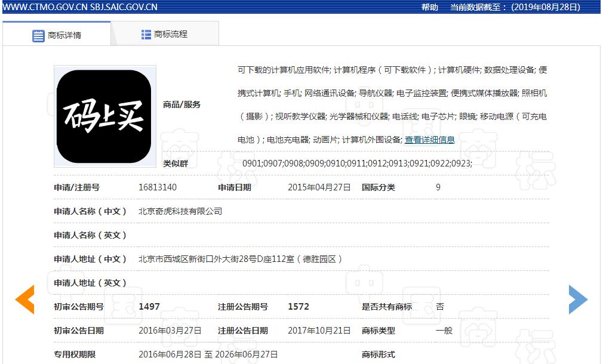
Task: Click the document icon on 商标详情 tab
Action: click(37, 35)
